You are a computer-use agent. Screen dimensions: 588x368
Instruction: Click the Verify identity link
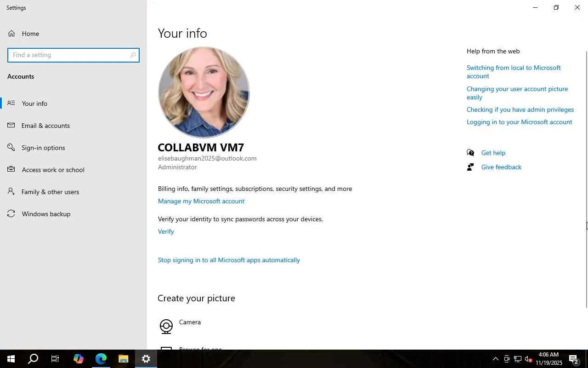tap(166, 231)
